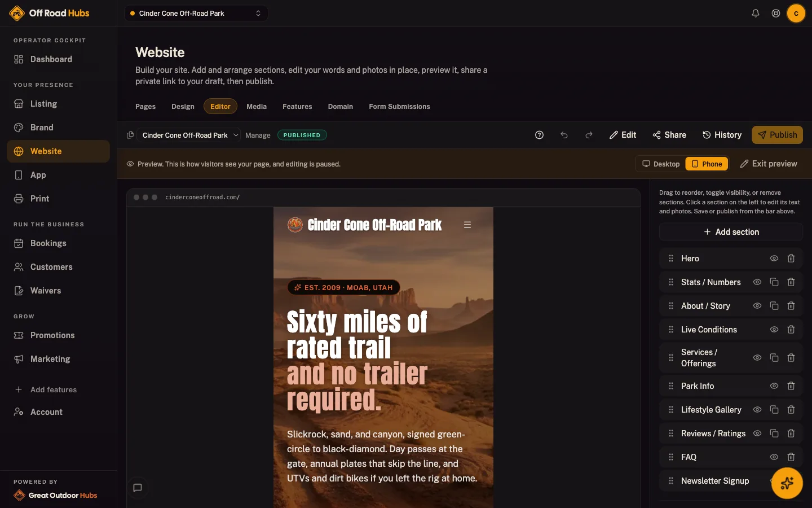Open the hamburger menu in phone preview
This screenshot has width=812, height=508.
[467, 225]
